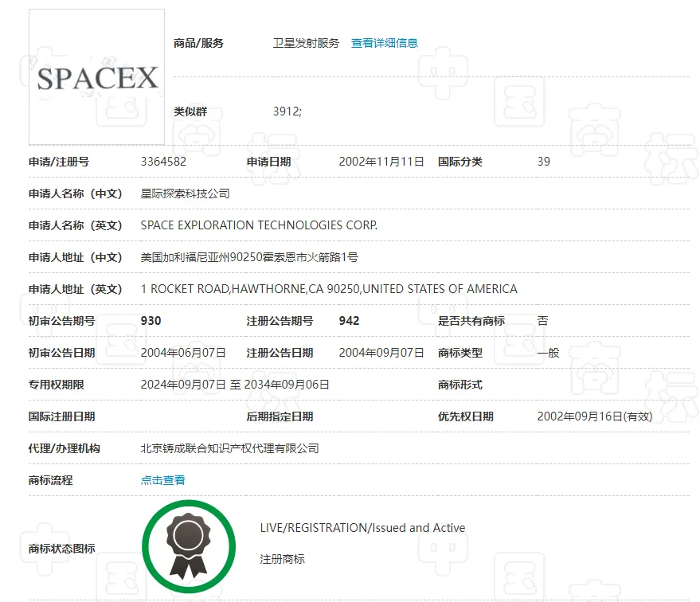
Task: Click the 申请日期 label
Action: 268,162
